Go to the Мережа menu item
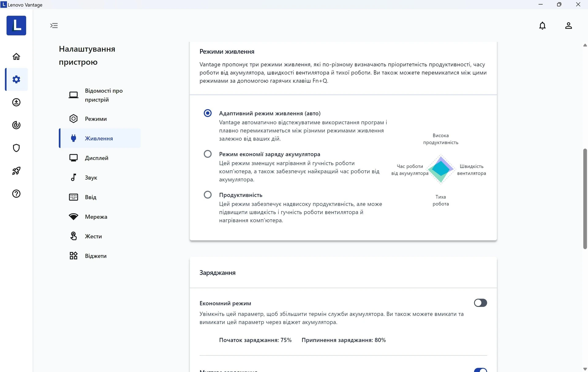Viewport: 588px width, 372px height. [100, 217]
